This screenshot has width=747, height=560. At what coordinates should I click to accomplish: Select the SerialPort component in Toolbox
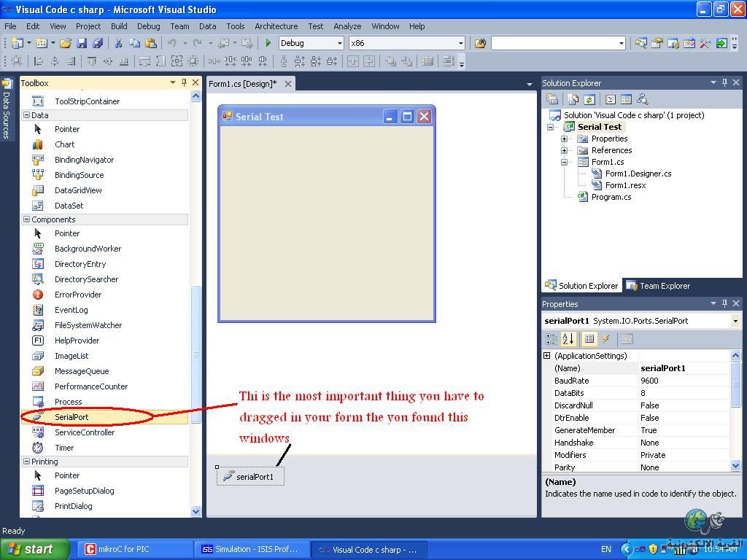105,417
